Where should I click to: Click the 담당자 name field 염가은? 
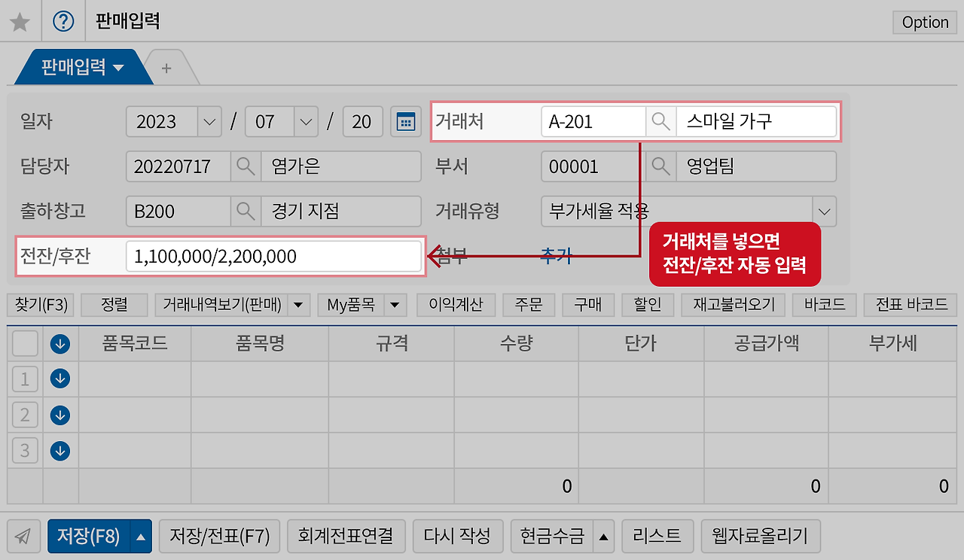pos(341,166)
